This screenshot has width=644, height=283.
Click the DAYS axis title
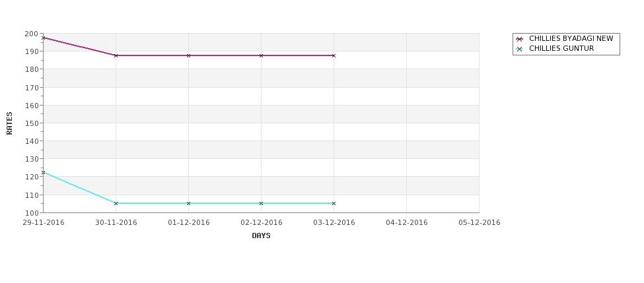pyautogui.click(x=261, y=236)
